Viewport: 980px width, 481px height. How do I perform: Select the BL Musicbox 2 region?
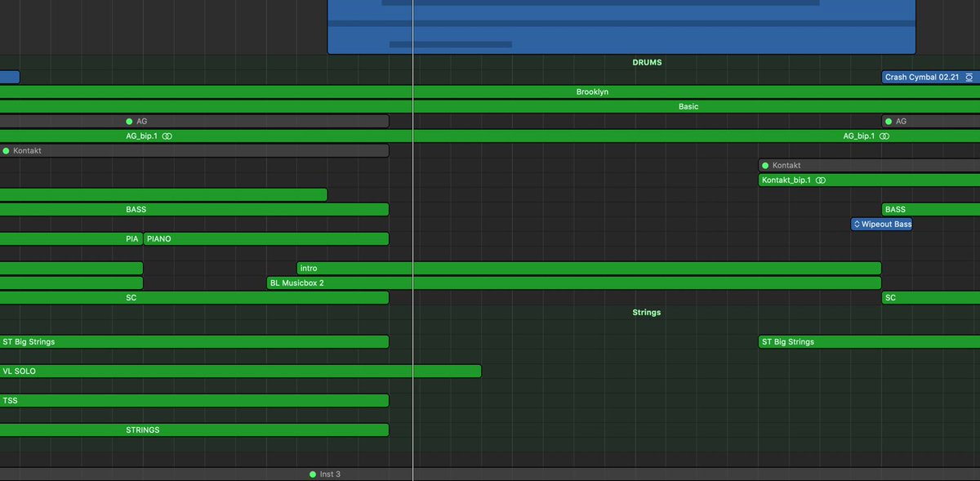pos(574,283)
